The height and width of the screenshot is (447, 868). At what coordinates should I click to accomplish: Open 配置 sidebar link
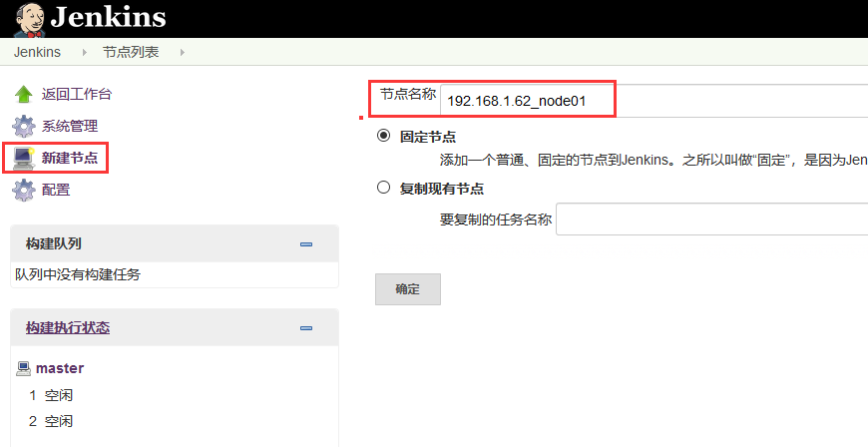tap(56, 190)
